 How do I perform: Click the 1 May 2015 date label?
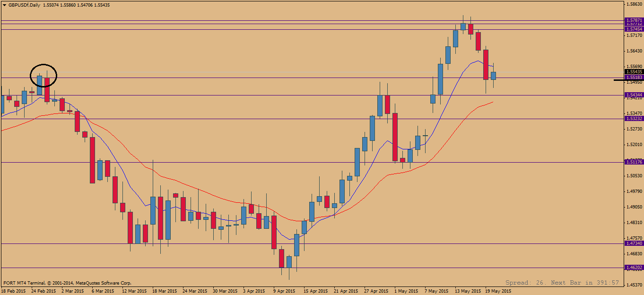[406, 291]
